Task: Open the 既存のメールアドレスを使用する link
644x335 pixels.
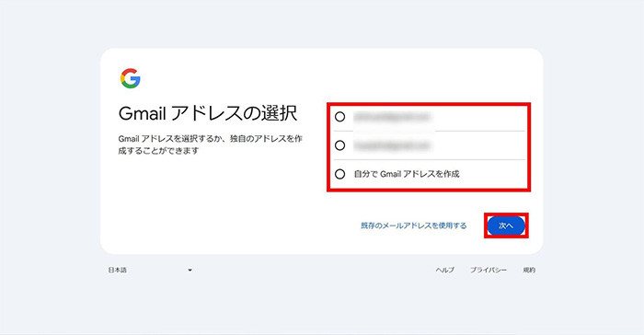Action: (414, 225)
